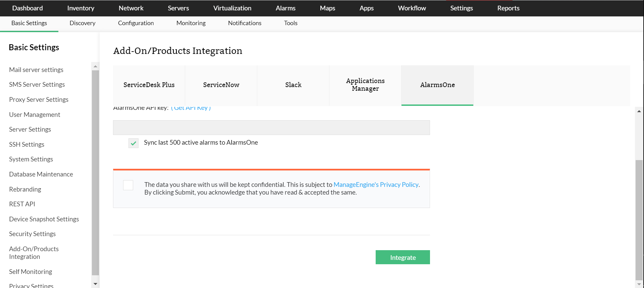Tick the privacy policy acknowledgement checkbox

click(x=128, y=185)
